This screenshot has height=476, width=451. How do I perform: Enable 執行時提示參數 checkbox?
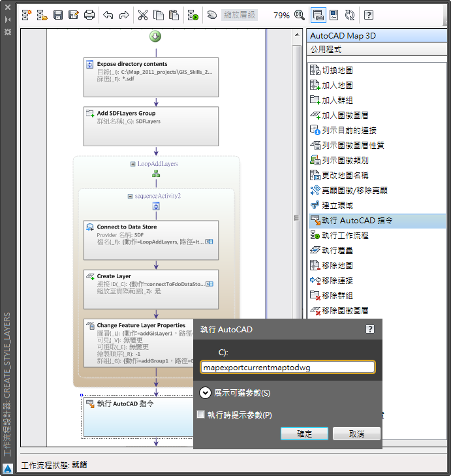[200, 415]
